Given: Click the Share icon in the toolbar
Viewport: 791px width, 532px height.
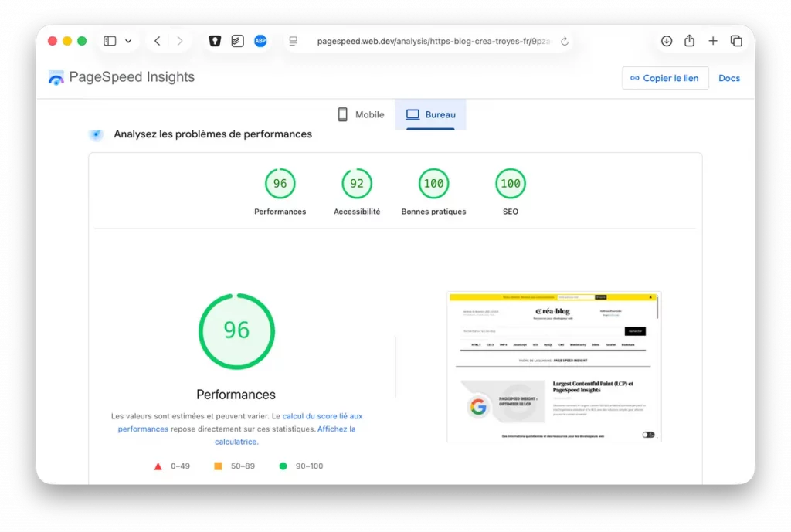Looking at the screenshot, I should [x=688, y=41].
